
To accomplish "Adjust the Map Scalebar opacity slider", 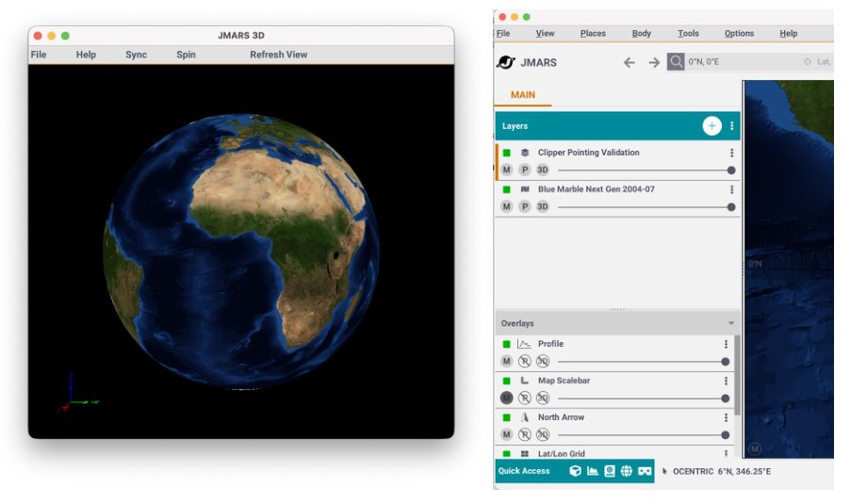I will pos(644,398).
